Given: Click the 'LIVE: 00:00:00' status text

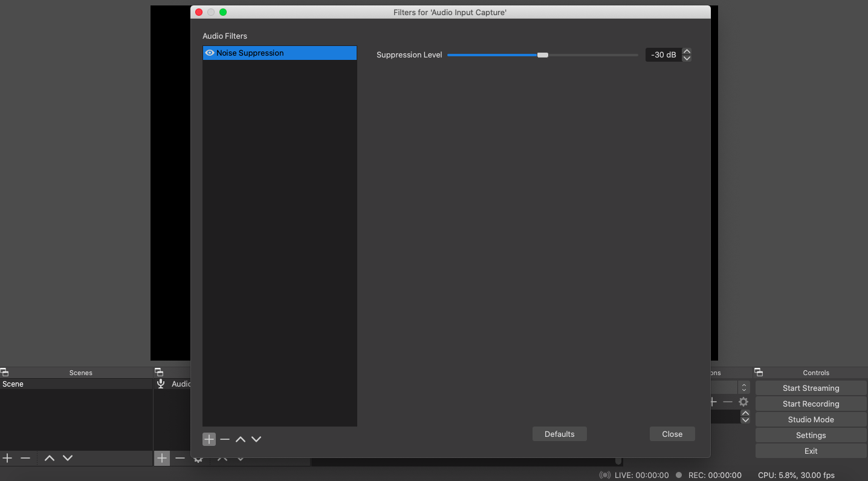Looking at the screenshot, I should [641, 475].
